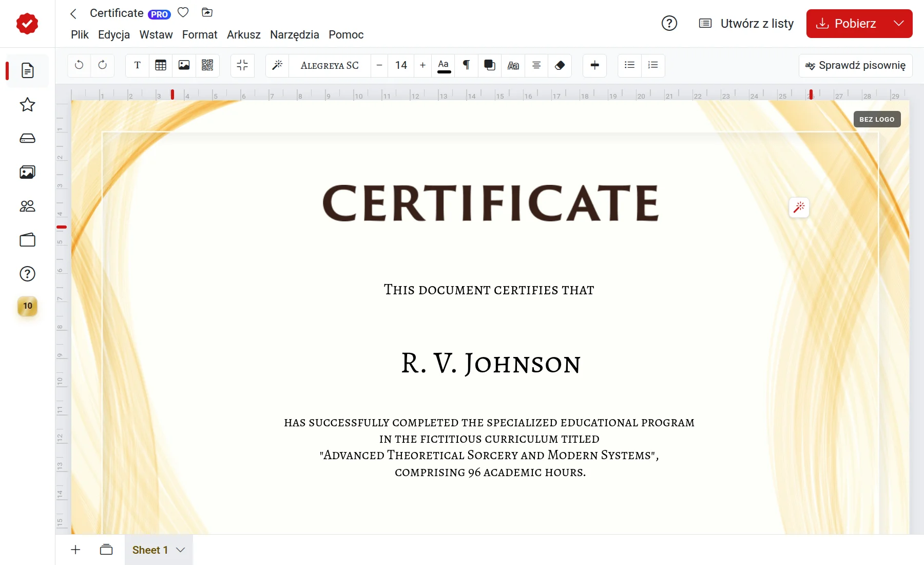Mark Certificate as favorite with heart
Viewport: 924px width, 565px height.
coord(183,12)
